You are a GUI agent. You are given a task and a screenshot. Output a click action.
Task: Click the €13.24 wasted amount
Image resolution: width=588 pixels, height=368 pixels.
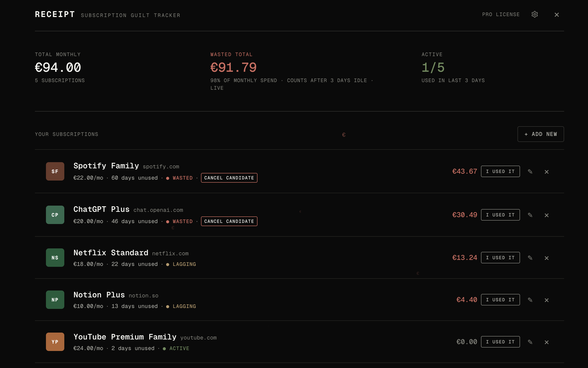click(465, 258)
